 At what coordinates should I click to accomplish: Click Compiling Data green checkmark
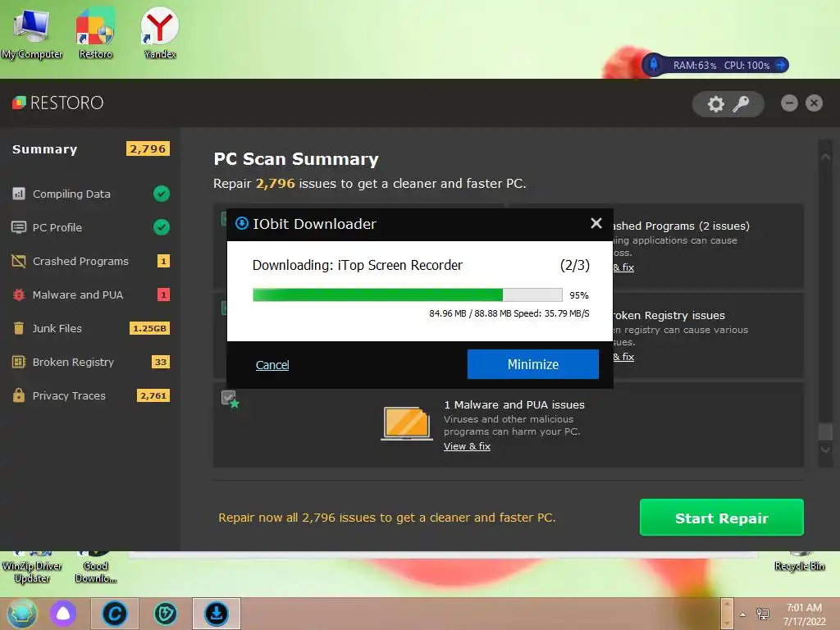pos(162,194)
